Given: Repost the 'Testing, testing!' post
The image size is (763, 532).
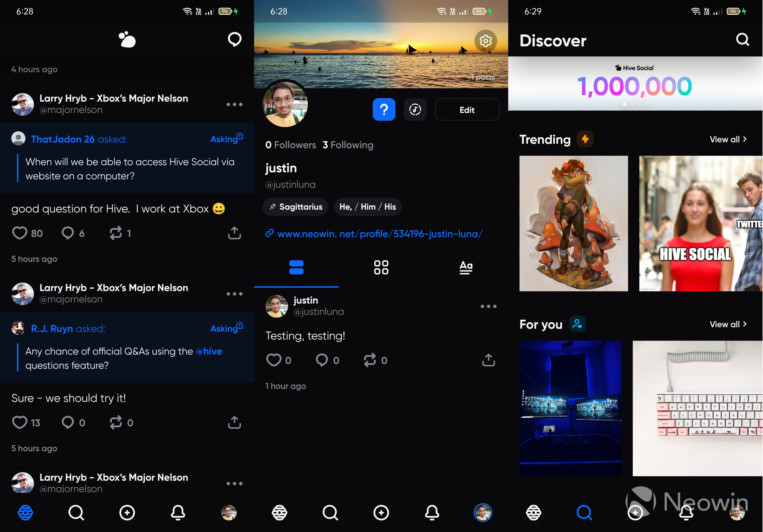Looking at the screenshot, I should coord(370,360).
